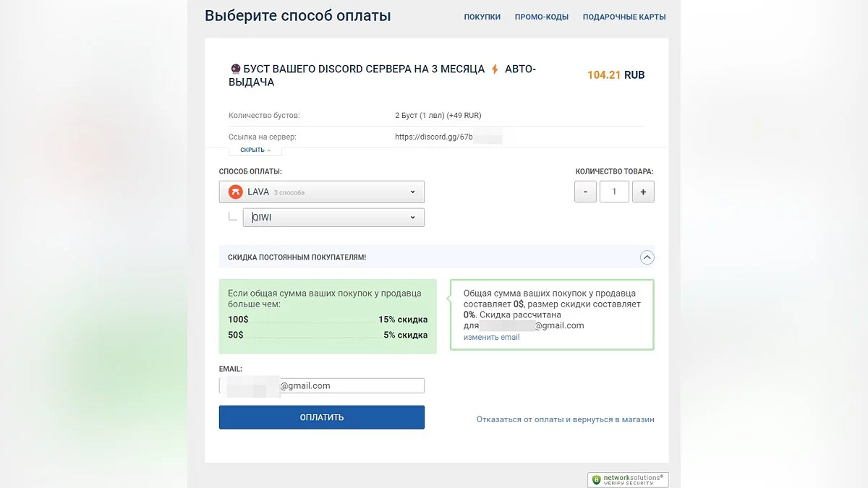Click the Discord server link text
Image resolution: width=868 pixels, height=488 pixels.
pyautogui.click(x=434, y=137)
